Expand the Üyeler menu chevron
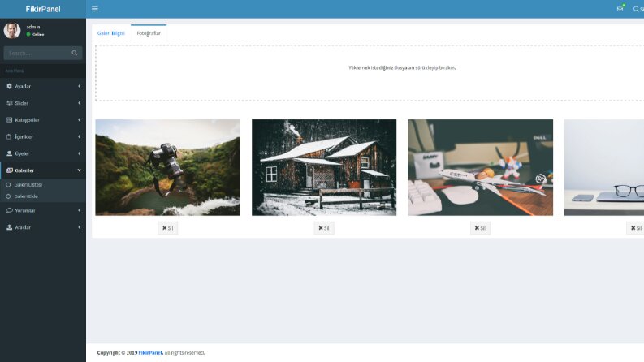 [x=80, y=153]
